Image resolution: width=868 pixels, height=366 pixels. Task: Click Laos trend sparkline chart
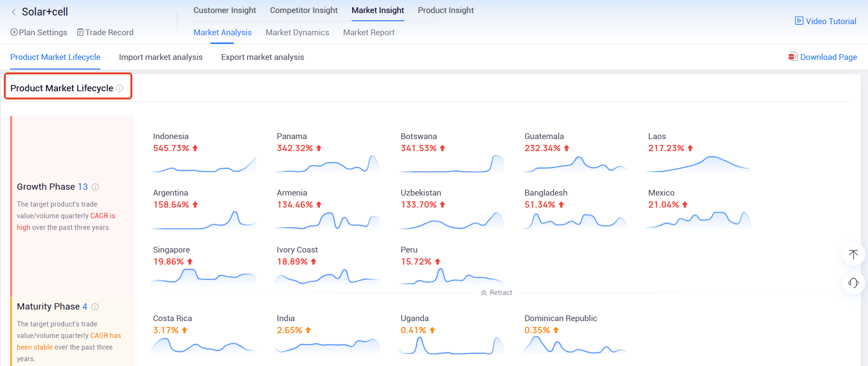click(x=698, y=164)
